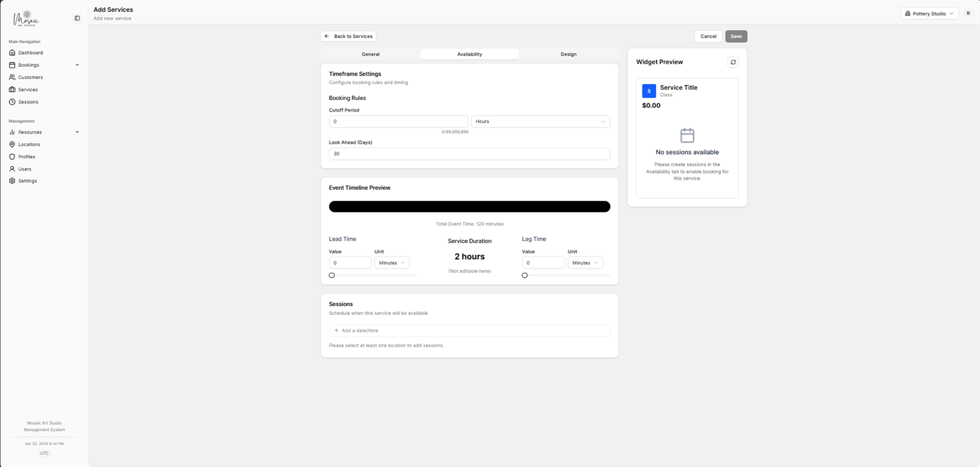Go Back to Services

point(348,36)
